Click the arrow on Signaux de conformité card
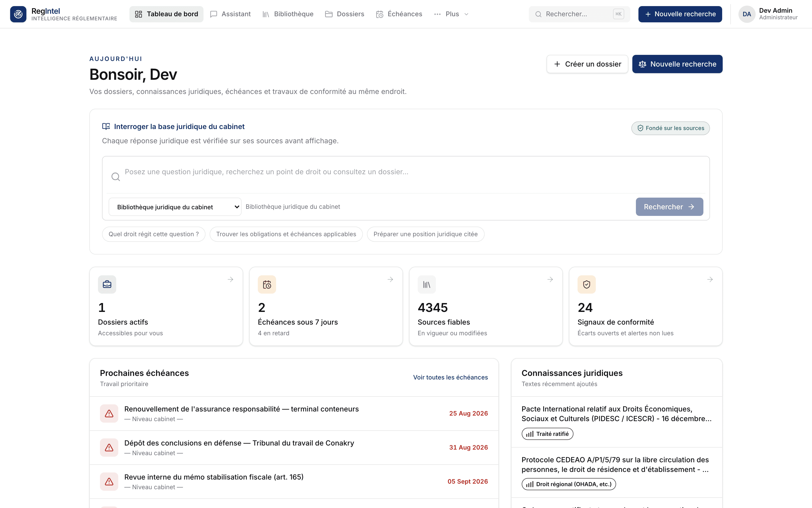The image size is (812, 508). (710, 280)
